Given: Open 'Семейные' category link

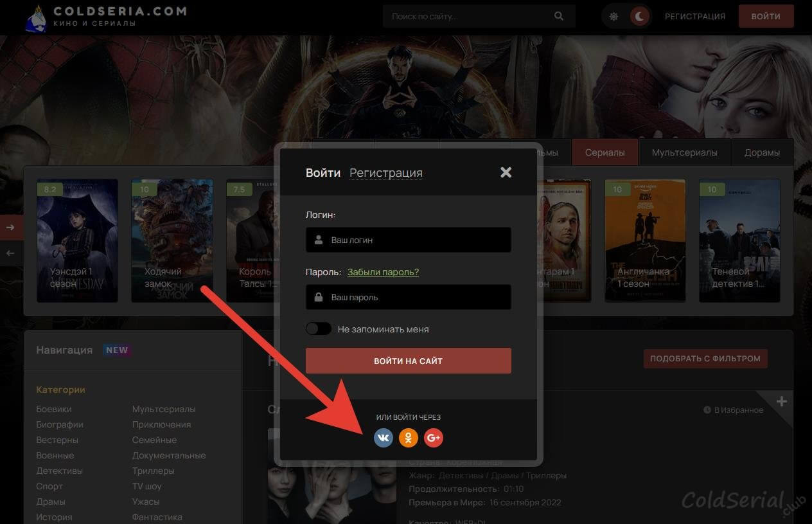Looking at the screenshot, I should pos(155,440).
